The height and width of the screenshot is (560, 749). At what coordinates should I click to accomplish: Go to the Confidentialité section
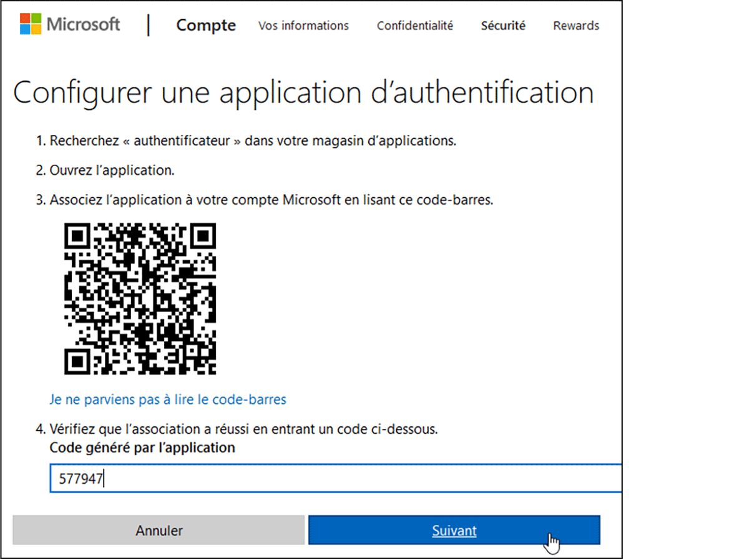pyautogui.click(x=415, y=26)
